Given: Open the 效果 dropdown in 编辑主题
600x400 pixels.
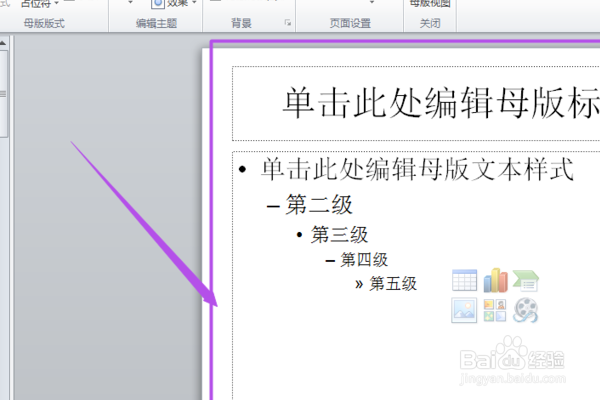Looking at the screenshot, I should pyautogui.click(x=174, y=3).
